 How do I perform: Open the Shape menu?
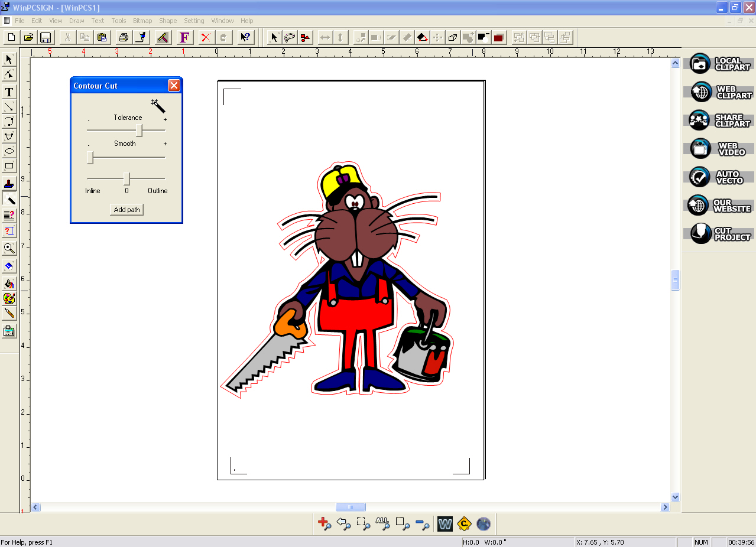point(168,21)
